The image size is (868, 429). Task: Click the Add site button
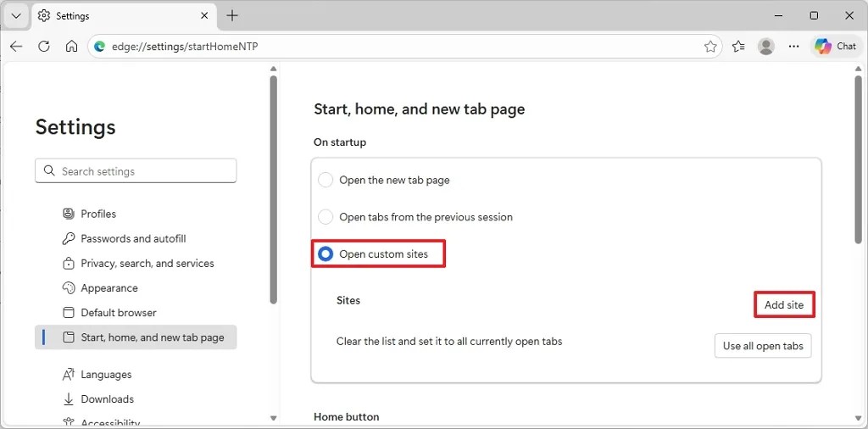pos(784,304)
